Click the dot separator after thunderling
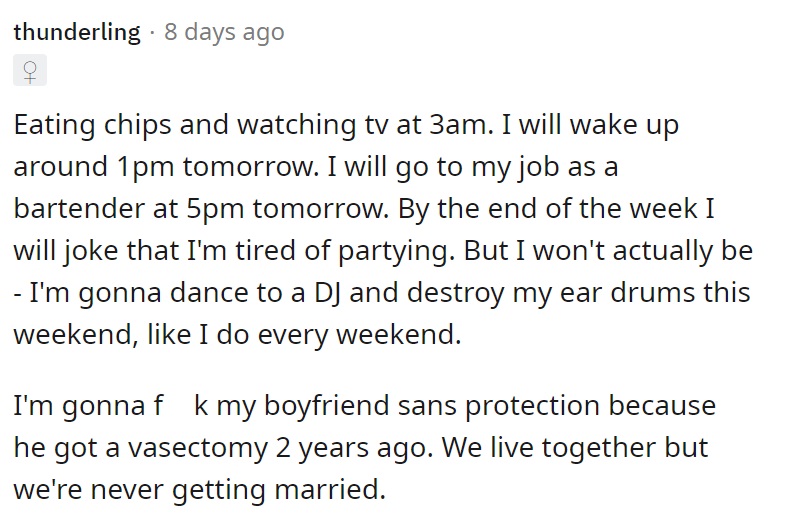This screenshot has height=524, width=807. [x=152, y=33]
